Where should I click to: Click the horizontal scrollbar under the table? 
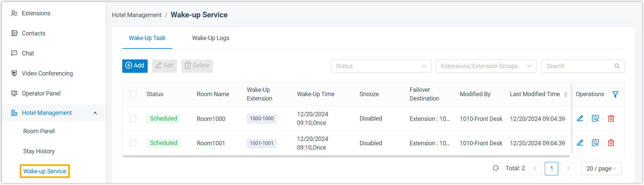(346, 156)
